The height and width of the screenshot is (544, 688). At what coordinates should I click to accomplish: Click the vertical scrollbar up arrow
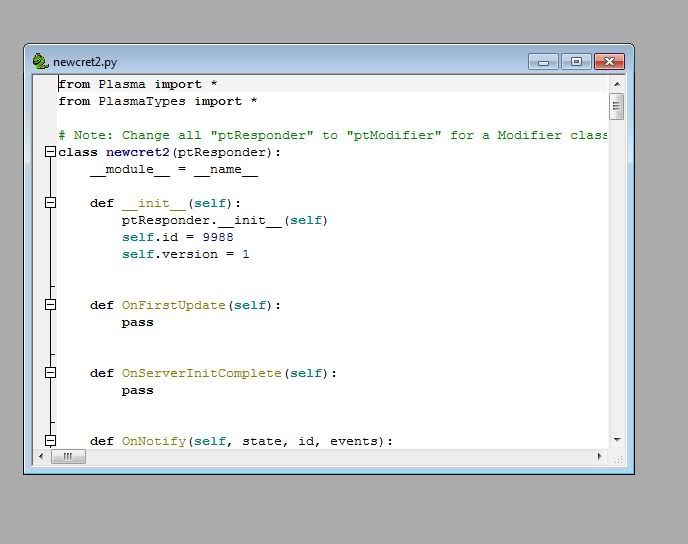coord(617,84)
